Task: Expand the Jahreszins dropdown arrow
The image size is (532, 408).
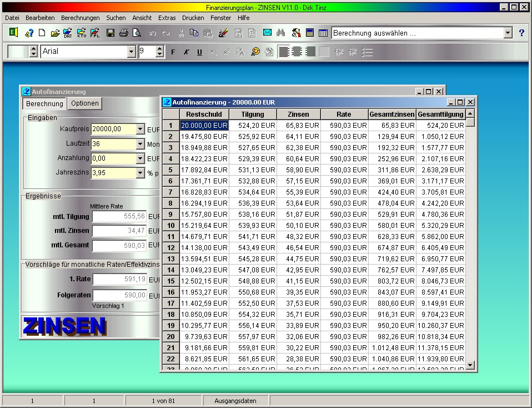Action: (140, 173)
